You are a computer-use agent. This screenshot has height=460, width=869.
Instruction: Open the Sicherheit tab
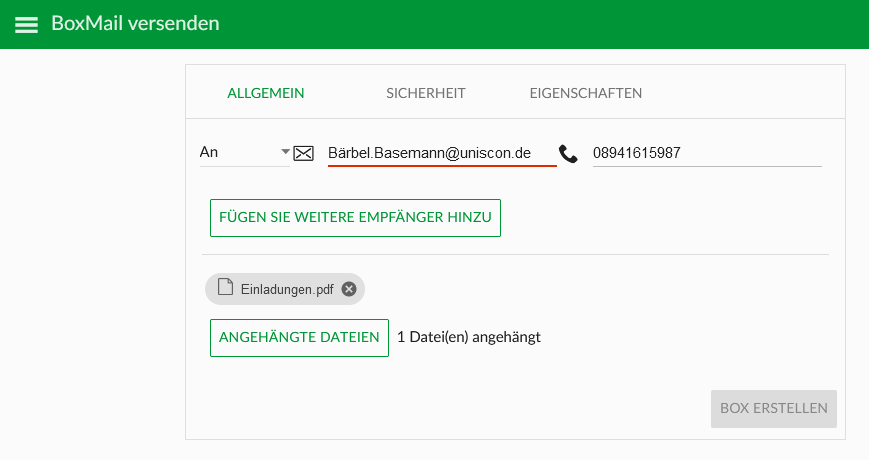426,93
